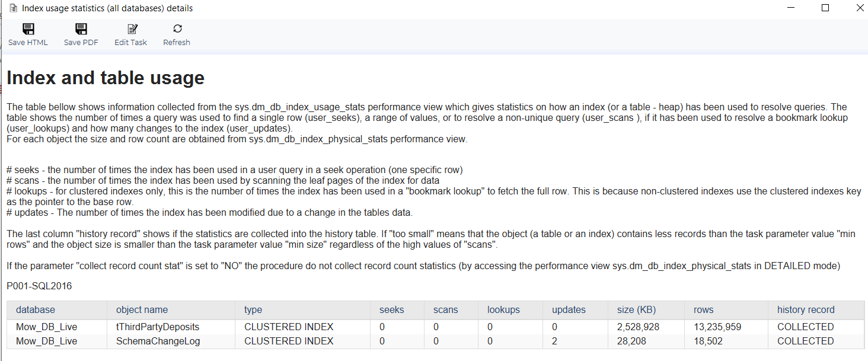Click the COLLECTED value for SchemaChangeLog
This screenshot has height=361, width=868.
click(x=804, y=341)
